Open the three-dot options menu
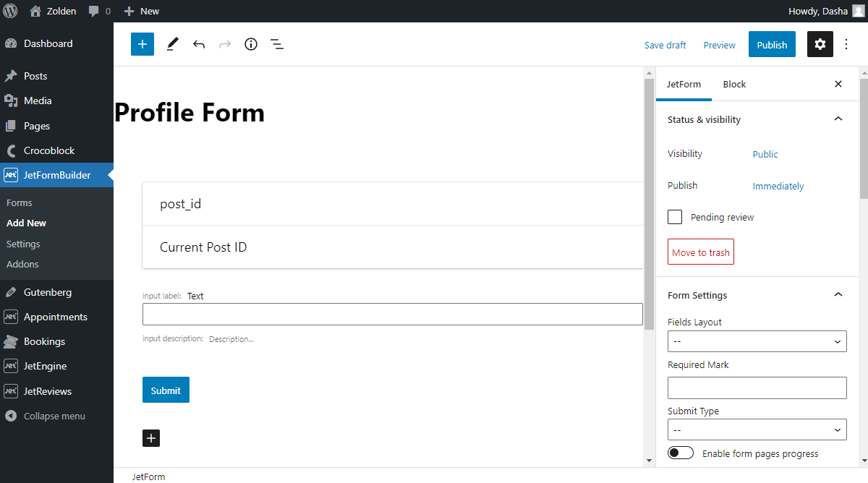Viewport: 868px width, 483px height. point(846,44)
